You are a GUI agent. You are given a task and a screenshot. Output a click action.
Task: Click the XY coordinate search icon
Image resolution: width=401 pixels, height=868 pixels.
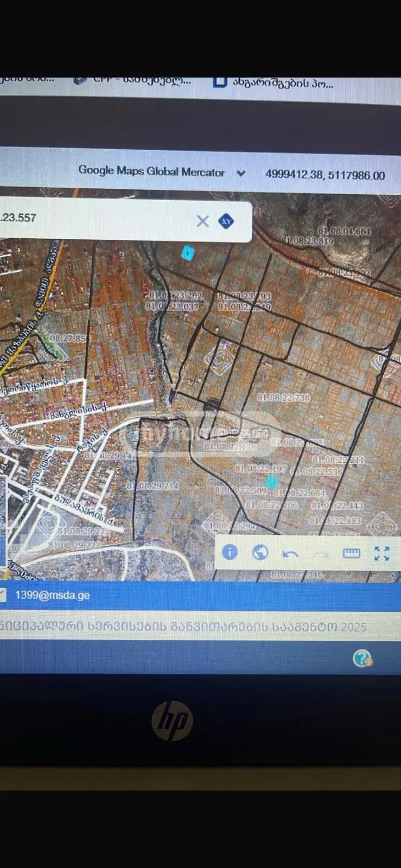click(226, 221)
